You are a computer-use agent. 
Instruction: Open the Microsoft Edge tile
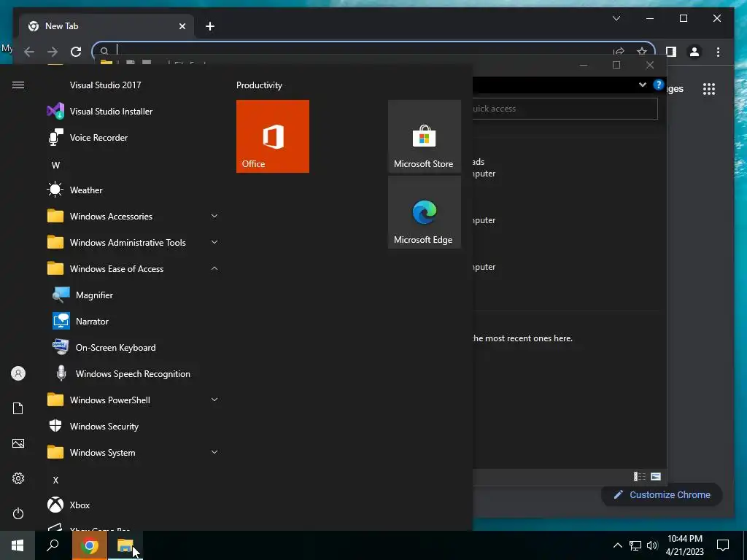point(425,212)
